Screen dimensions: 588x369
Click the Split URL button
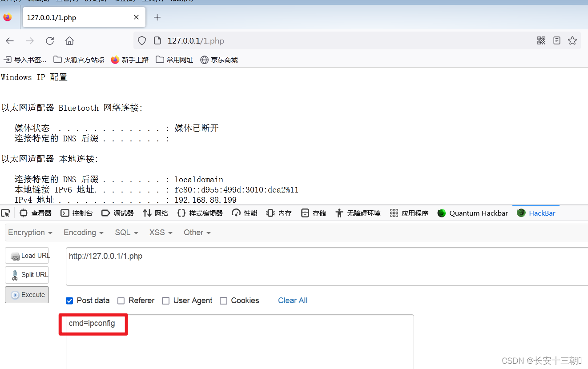click(27, 275)
